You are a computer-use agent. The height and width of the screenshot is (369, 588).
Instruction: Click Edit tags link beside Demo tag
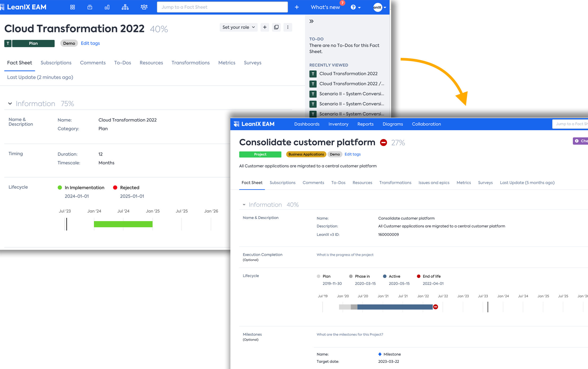tap(90, 43)
